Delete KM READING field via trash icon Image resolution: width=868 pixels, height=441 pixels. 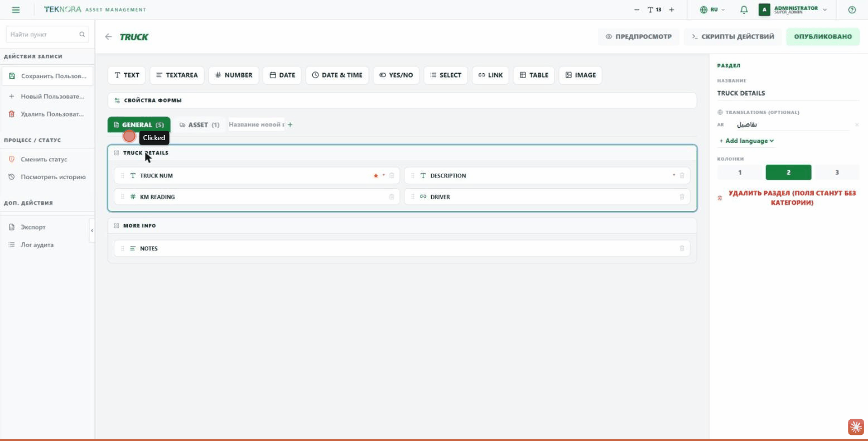click(x=392, y=196)
